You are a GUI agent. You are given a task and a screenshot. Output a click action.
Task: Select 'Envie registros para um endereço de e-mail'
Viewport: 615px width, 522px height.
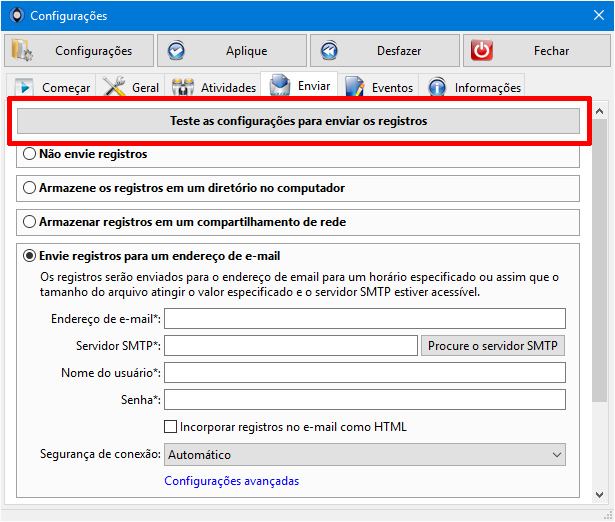click(29, 256)
